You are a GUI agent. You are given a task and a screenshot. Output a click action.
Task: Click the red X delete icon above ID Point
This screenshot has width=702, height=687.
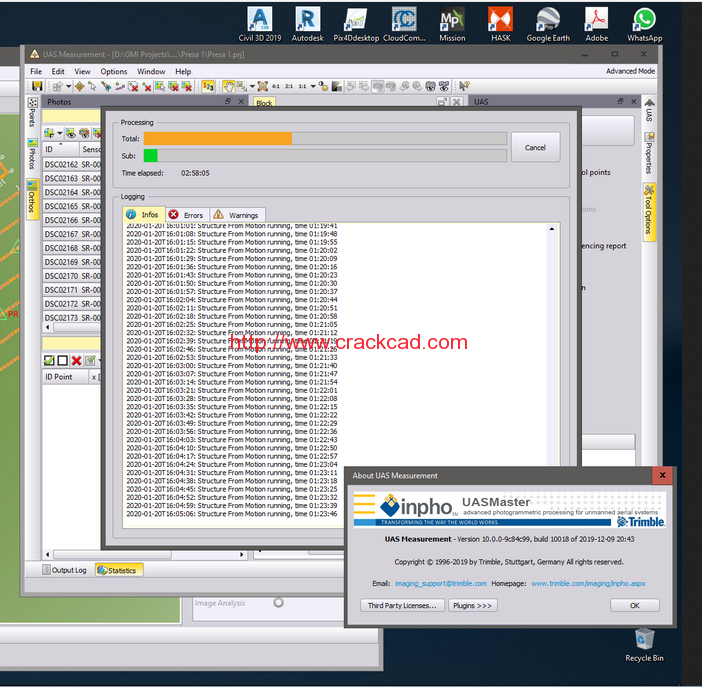(x=77, y=360)
